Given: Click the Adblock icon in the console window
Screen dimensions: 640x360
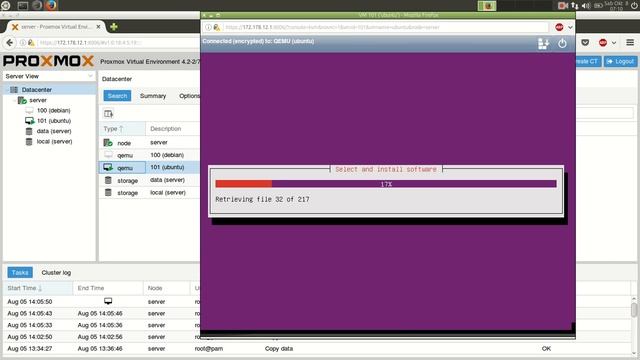Looking at the screenshot, I should (559, 27).
